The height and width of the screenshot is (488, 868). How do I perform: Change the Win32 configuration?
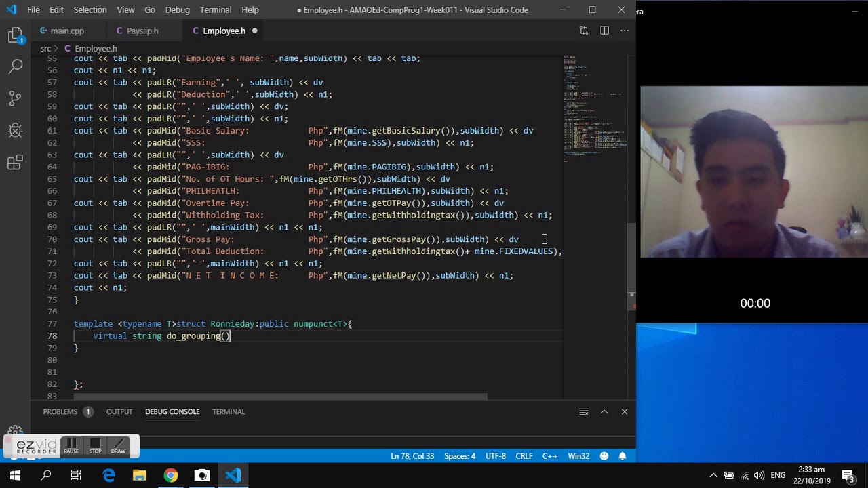point(578,456)
